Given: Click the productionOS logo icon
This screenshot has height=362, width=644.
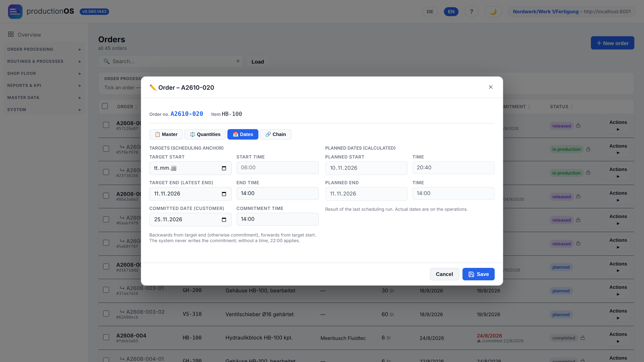Looking at the screenshot, I should 15,11.
